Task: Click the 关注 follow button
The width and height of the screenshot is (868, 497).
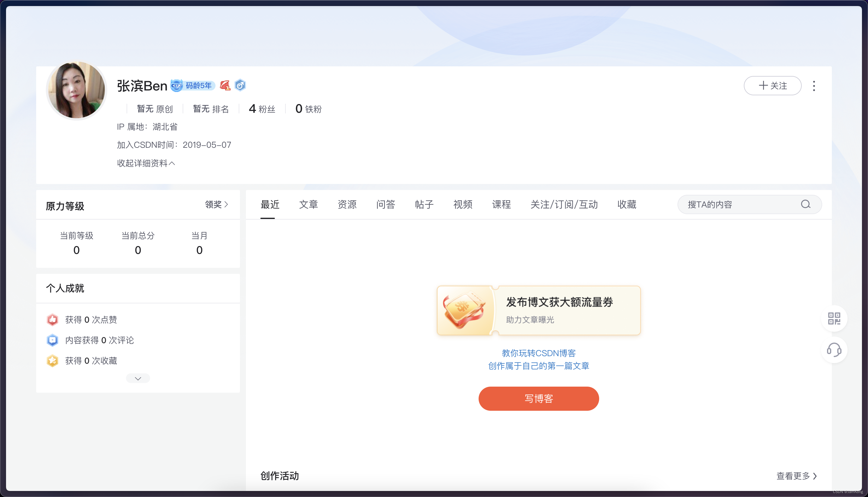Action: click(x=772, y=86)
